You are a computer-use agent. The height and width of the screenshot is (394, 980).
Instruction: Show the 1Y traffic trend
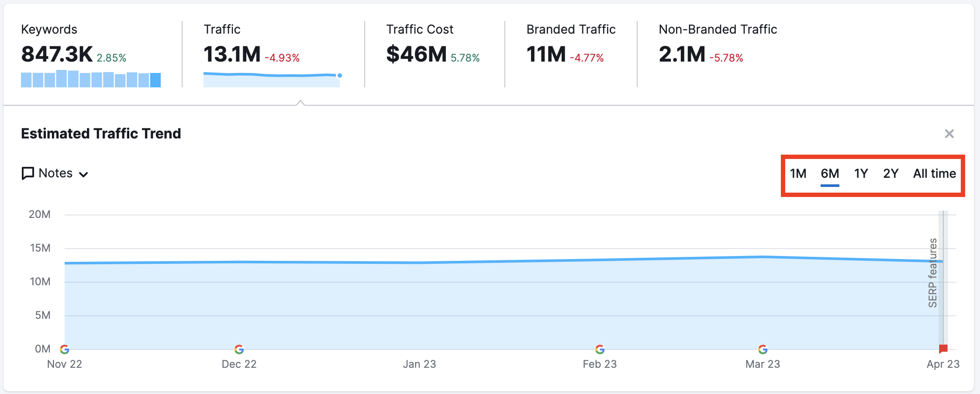coord(861,174)
